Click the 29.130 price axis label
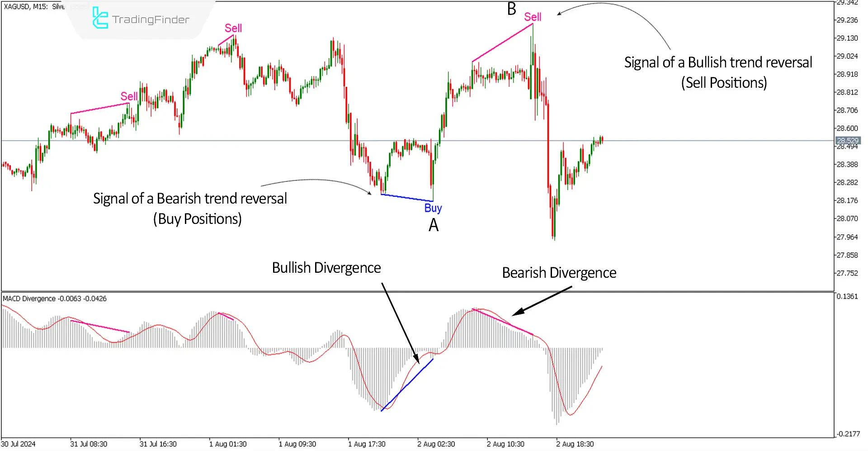Viewport: 868px width, 451px height. click(847, 38)
